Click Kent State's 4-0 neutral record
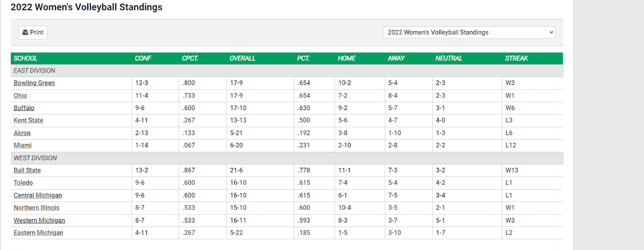This screenshot has height=250, width=644. pos(440,120)
